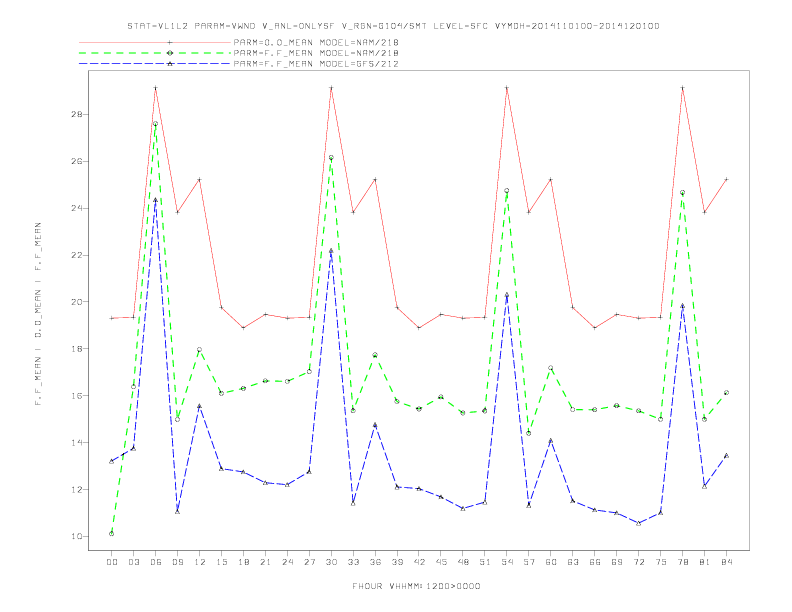
Task: Click the y-axis tick label 20
Action: (x=77, y=302)
